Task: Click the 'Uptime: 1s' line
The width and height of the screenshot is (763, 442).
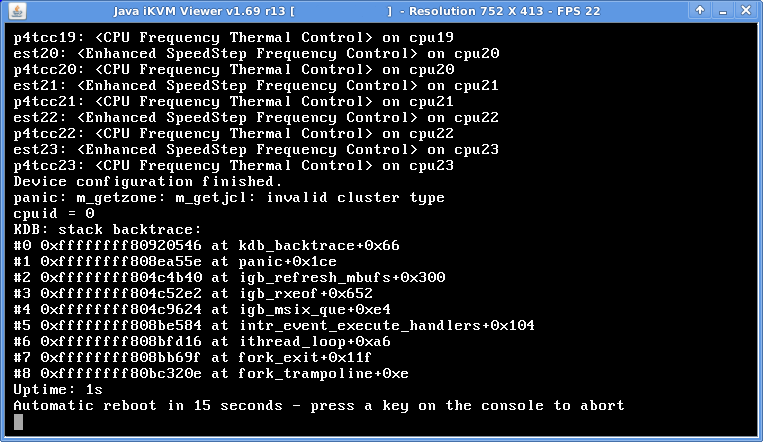Action: point(58,389)
